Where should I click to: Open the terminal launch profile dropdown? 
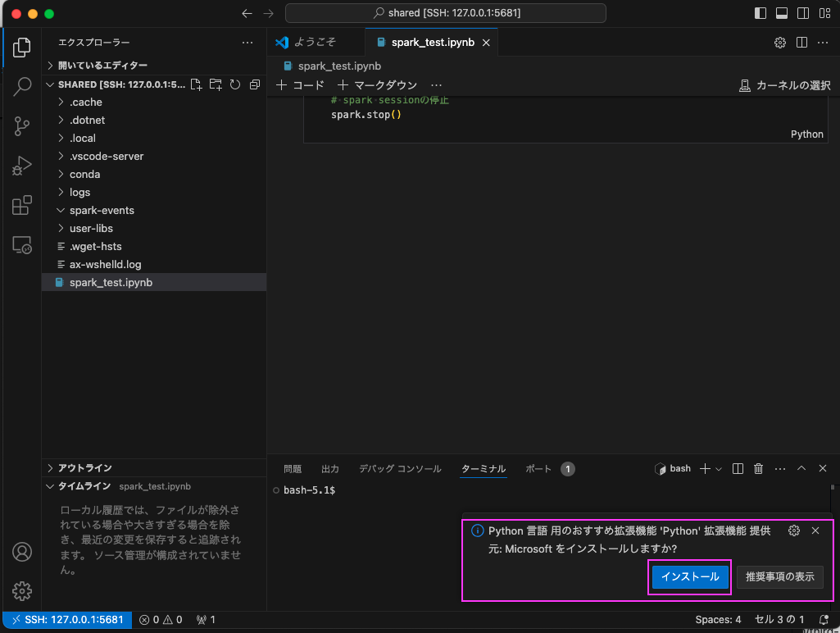tap(719, 469)
